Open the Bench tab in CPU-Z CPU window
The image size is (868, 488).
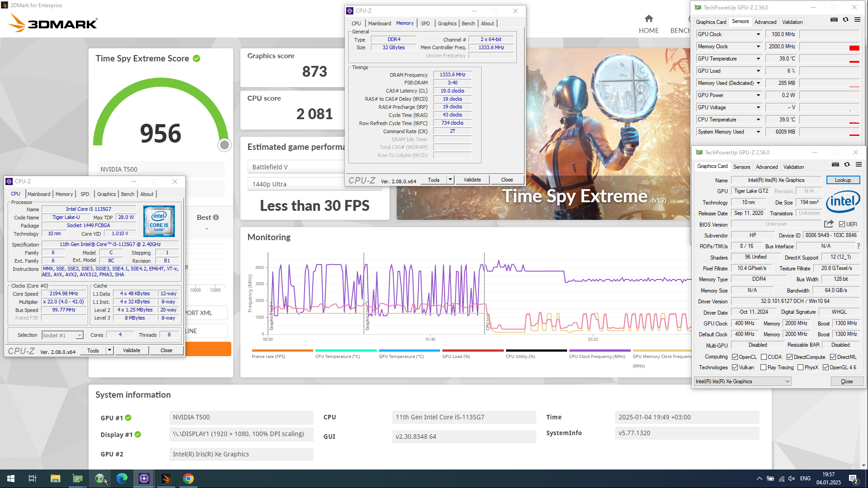(128, 194)
